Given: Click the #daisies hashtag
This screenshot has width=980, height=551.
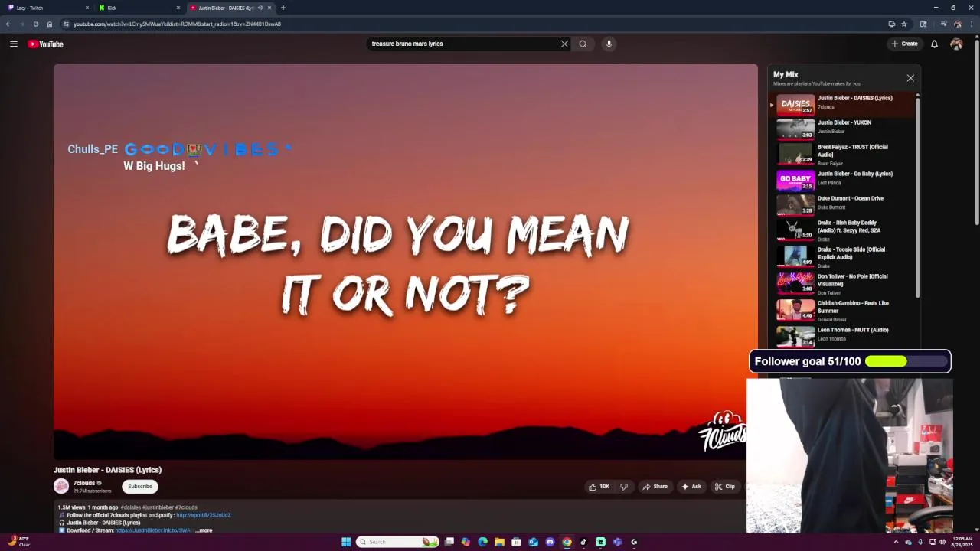Looking at the screenshot, I should click(131, 507).
